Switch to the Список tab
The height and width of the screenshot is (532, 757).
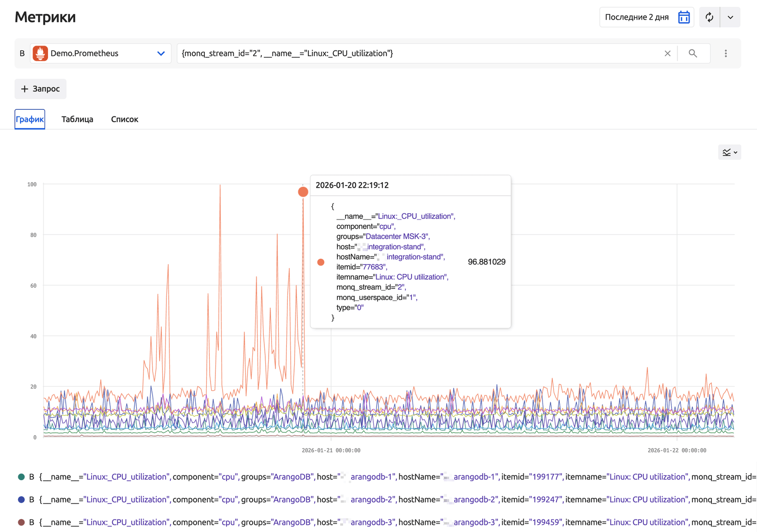click(x=124, y=119)
